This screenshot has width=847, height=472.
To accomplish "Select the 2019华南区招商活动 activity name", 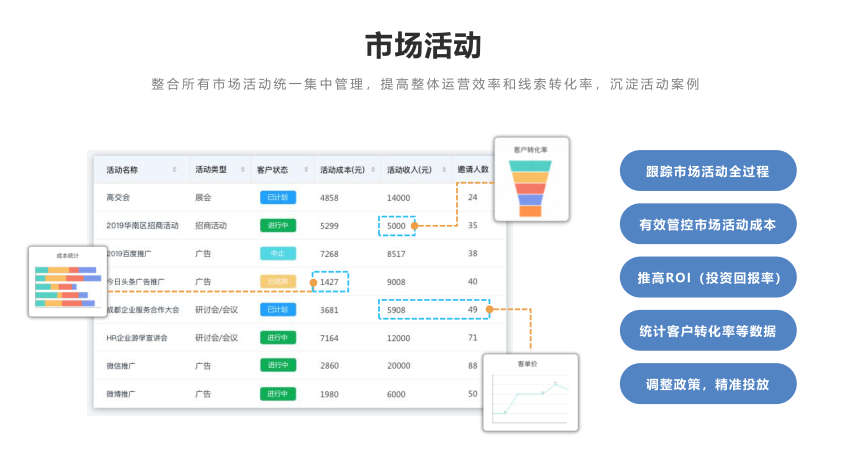I will [x=142, y=226].
